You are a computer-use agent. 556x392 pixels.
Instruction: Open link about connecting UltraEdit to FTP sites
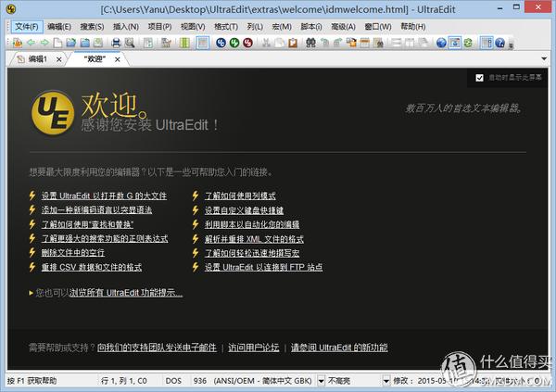(x=263, y=267)
